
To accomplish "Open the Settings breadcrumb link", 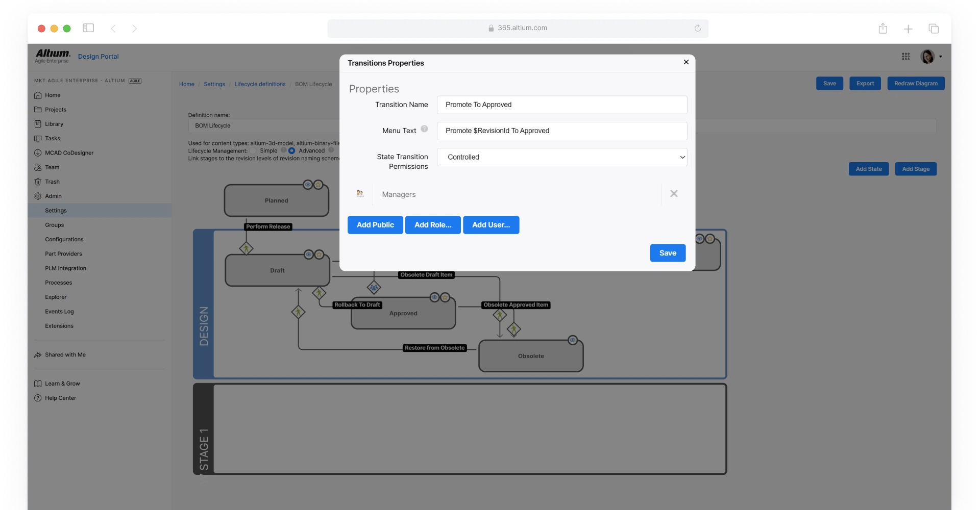I will pos(214,84).
